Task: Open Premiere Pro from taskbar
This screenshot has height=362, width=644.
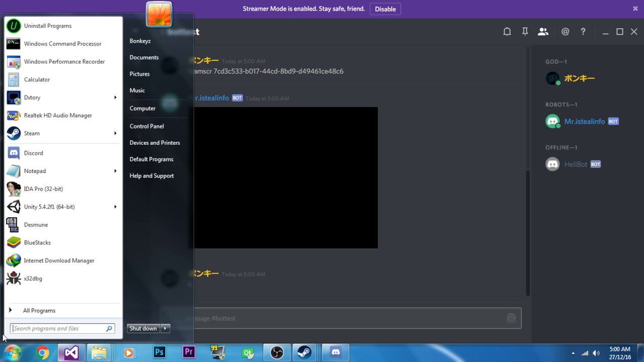Action: pyautogui.click(x=189, y=353)
